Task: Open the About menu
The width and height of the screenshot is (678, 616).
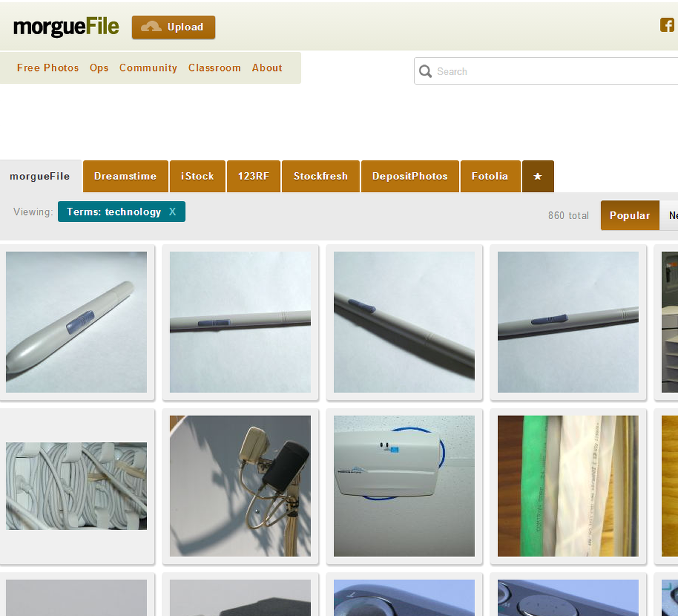Action: 267,68
